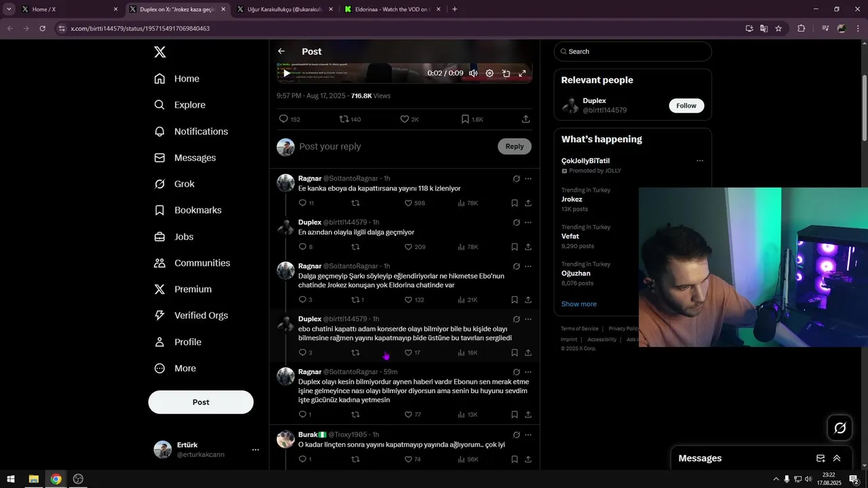The height and width of the screenshot is (488, 868).
Task: Open options for ÇokJollyBiTatil trend
Action: click(x=700, y=161)
